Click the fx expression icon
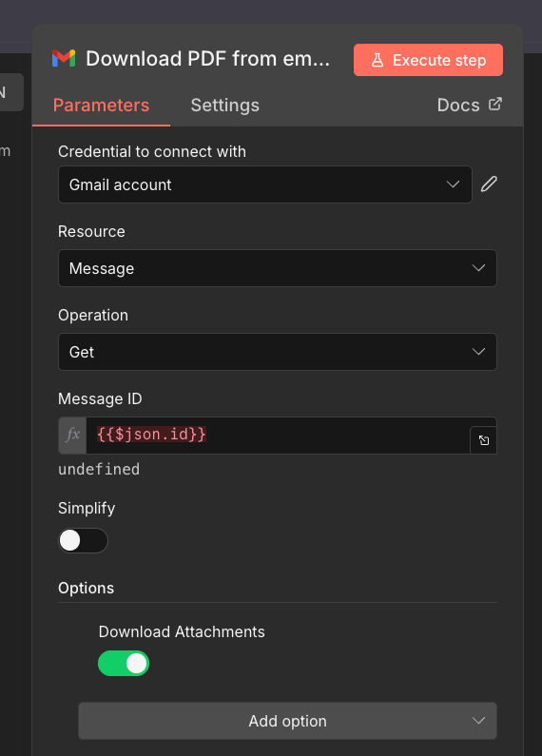Viewport: 542px width, 756px height. point(72,436)
